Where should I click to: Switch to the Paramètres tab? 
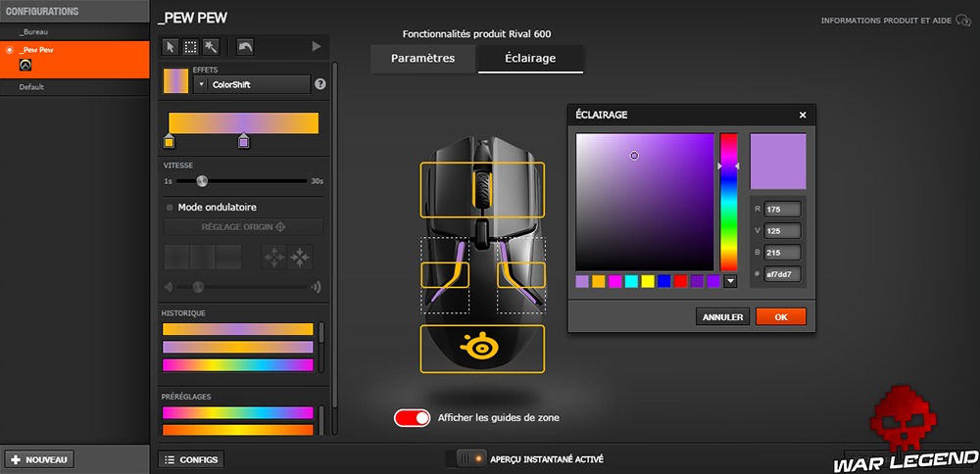(x=423, y=59)
